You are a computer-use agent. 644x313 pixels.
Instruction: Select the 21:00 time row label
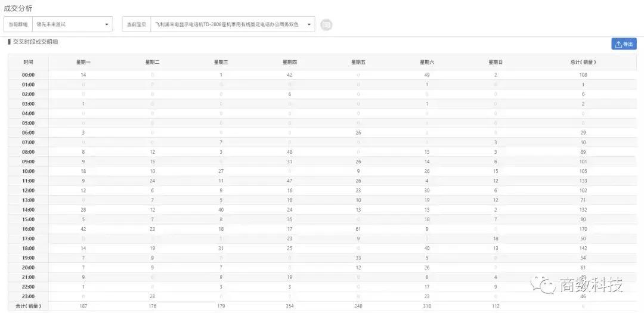pos(29,277)
